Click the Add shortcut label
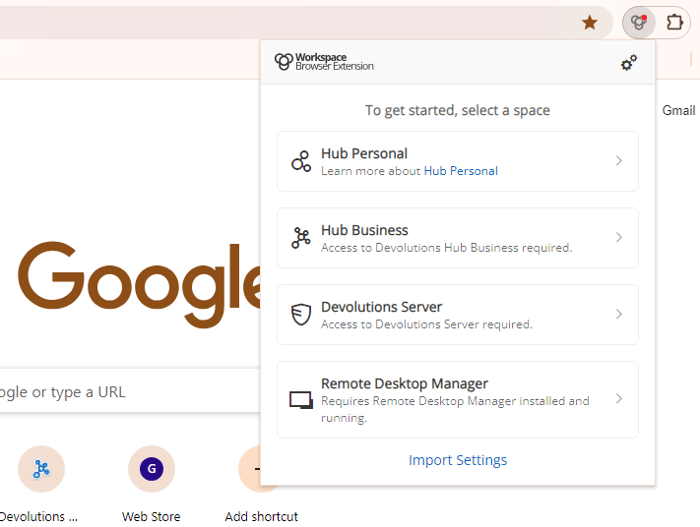The image size is (700, 527). click(x=261, y=517)
